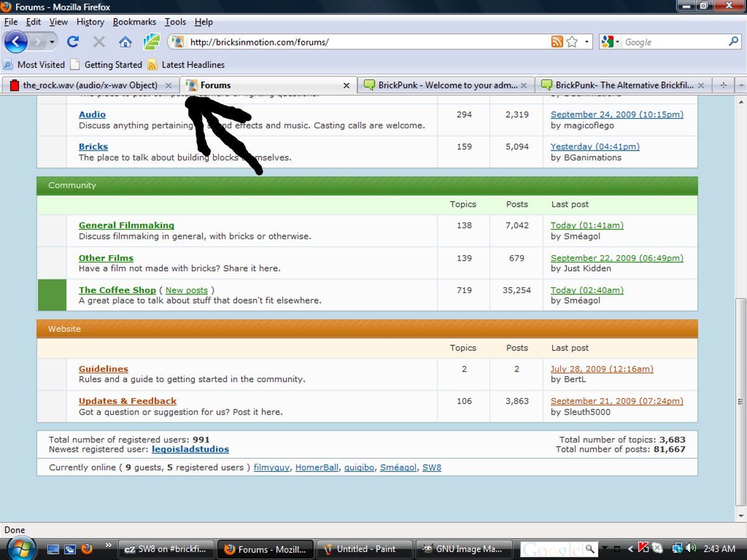Open Today (02:40am) last post link

pyautogui.click(x=587, y=290)
